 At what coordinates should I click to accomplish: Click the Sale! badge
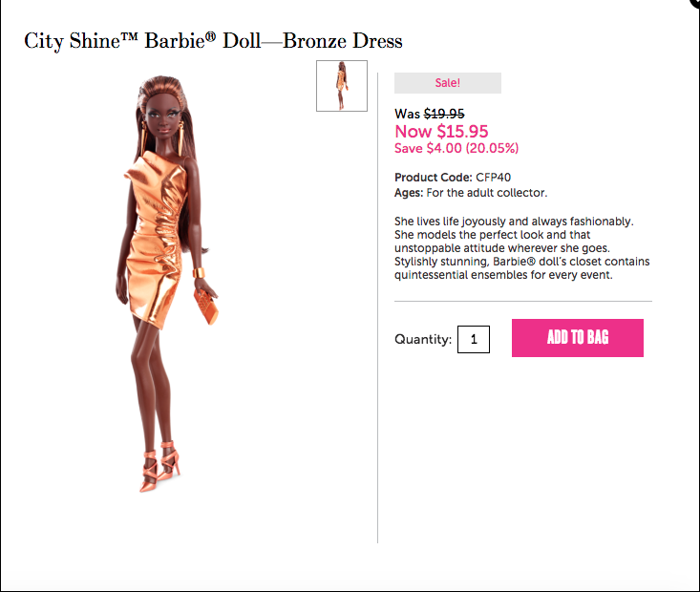tap(447, 83)
